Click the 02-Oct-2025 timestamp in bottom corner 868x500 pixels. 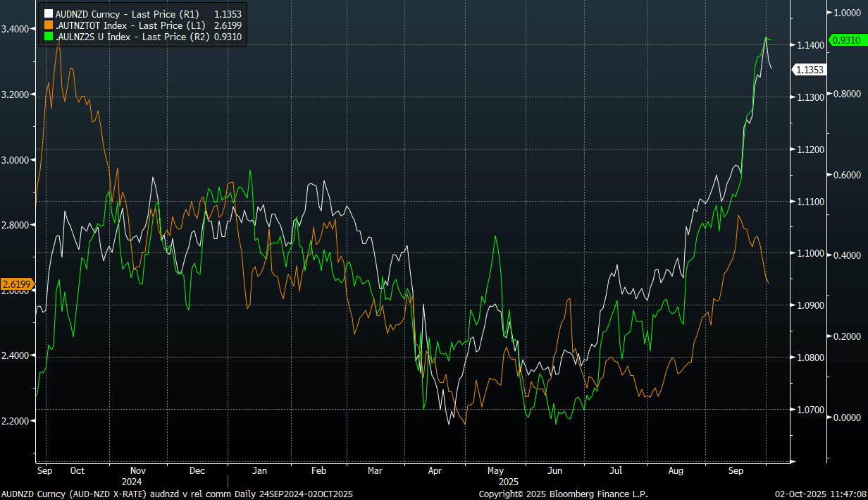coord(819,494)
